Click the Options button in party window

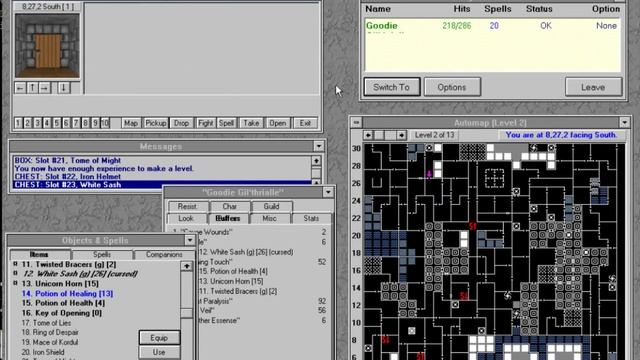[x=452, y=87]
